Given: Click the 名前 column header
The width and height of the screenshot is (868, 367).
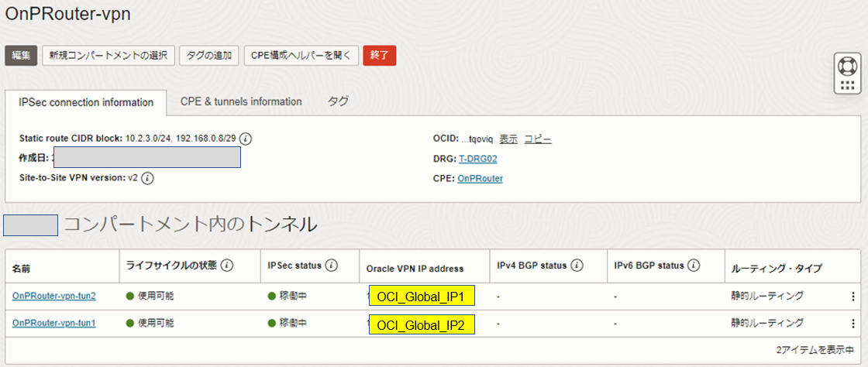Looking at the screenshot, I should click(x=21, y=269).
